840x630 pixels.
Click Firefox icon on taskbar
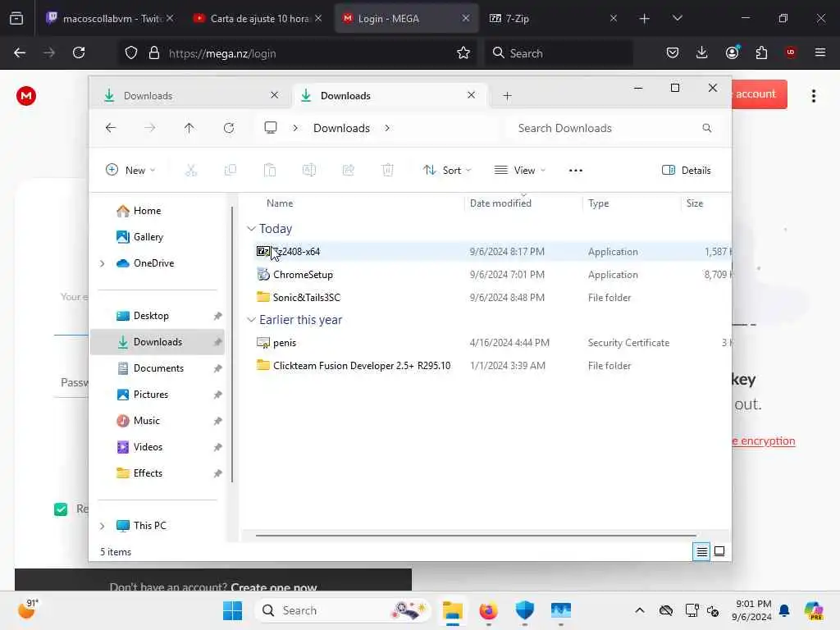click(x=488, y=610)
